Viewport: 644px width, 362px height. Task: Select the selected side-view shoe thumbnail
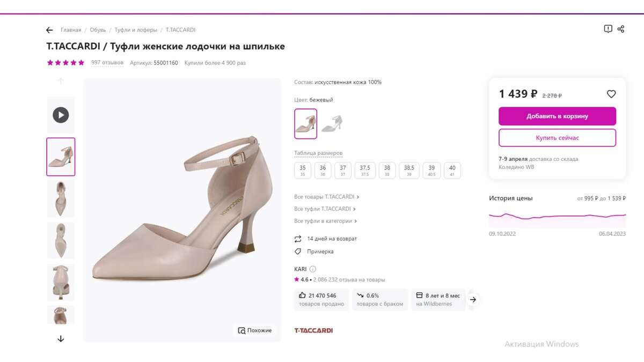tap(61, 157)
